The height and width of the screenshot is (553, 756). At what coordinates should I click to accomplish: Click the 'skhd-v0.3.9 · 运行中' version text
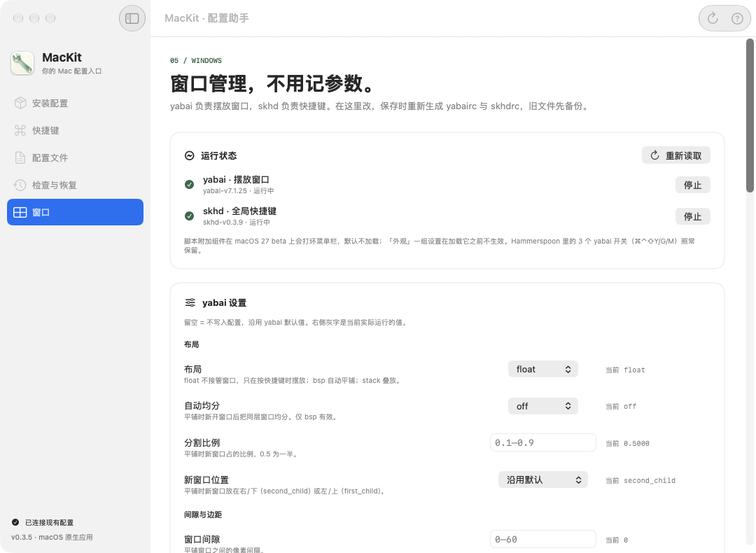237,223
